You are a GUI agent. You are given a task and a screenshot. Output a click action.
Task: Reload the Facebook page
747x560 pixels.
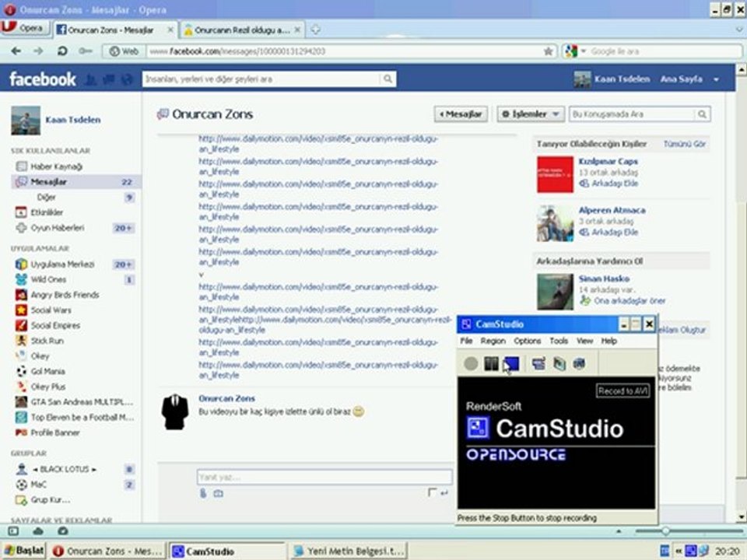point(62,51)
